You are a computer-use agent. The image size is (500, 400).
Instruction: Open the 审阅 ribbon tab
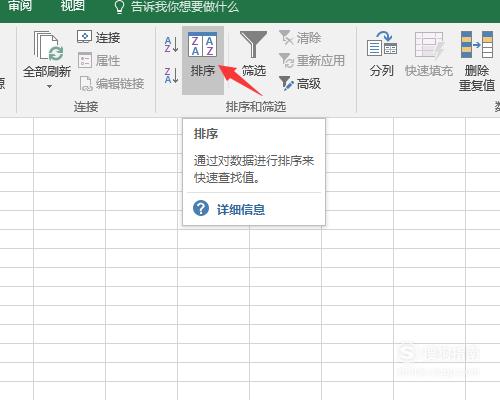(x=20, y=5)
